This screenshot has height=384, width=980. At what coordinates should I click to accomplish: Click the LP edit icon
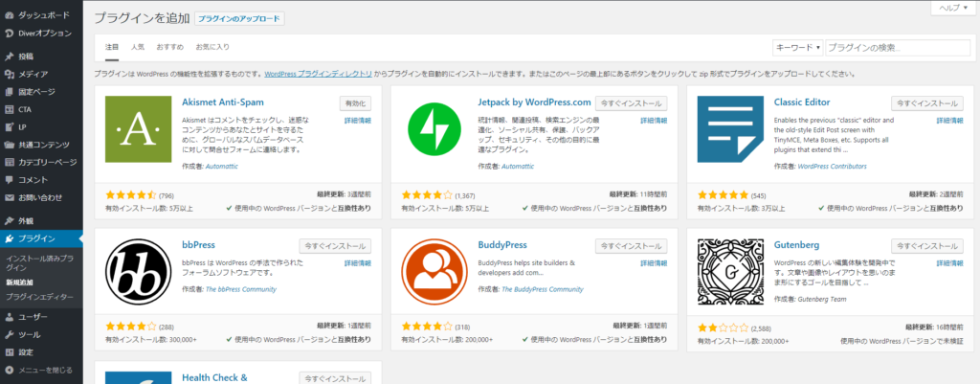tap(9, 127)
